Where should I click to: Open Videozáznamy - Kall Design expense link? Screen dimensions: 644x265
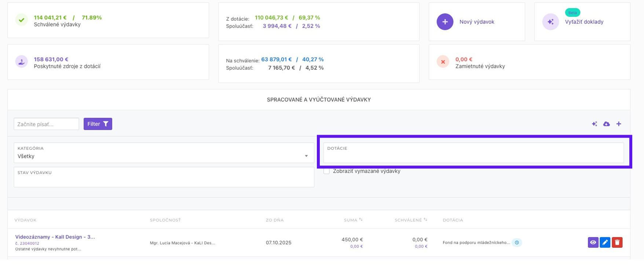55,237
